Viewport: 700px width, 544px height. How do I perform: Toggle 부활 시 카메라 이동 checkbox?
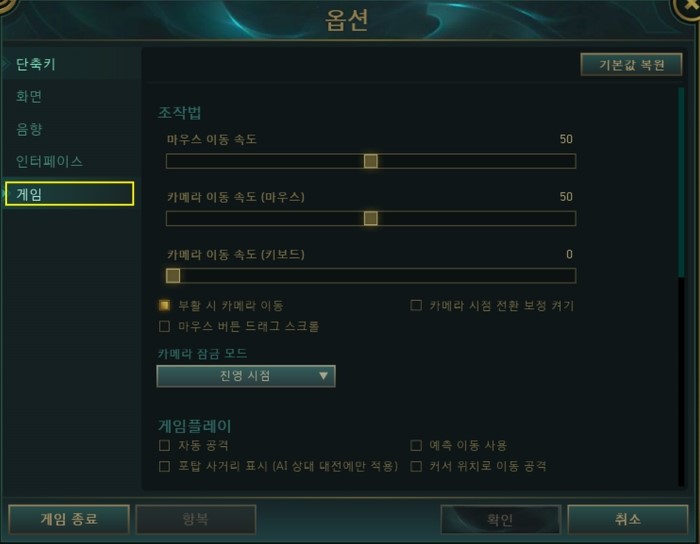[x=164, y=305]
